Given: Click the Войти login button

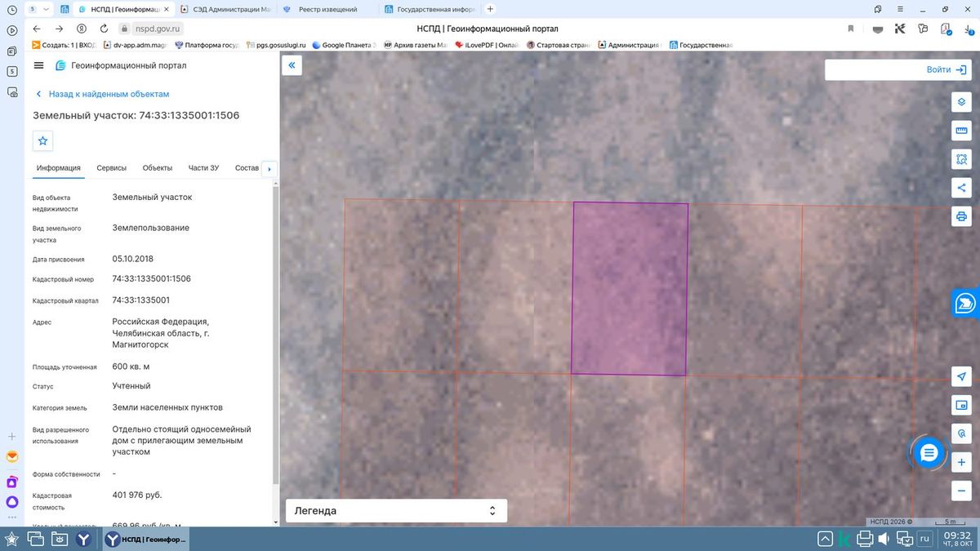Looking at the screenshot, I should point(946,70).
